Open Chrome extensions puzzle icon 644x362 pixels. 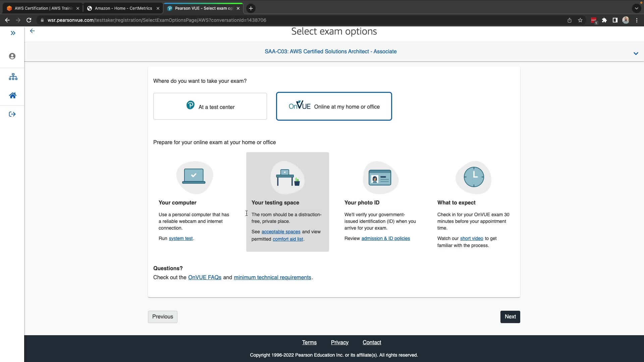(x=604, y=20)
